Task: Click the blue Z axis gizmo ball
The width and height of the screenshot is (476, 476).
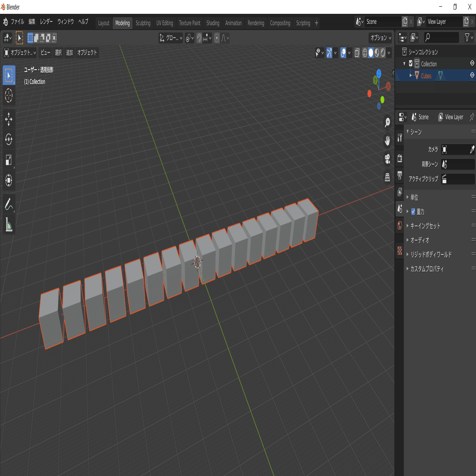Action: 379,73
